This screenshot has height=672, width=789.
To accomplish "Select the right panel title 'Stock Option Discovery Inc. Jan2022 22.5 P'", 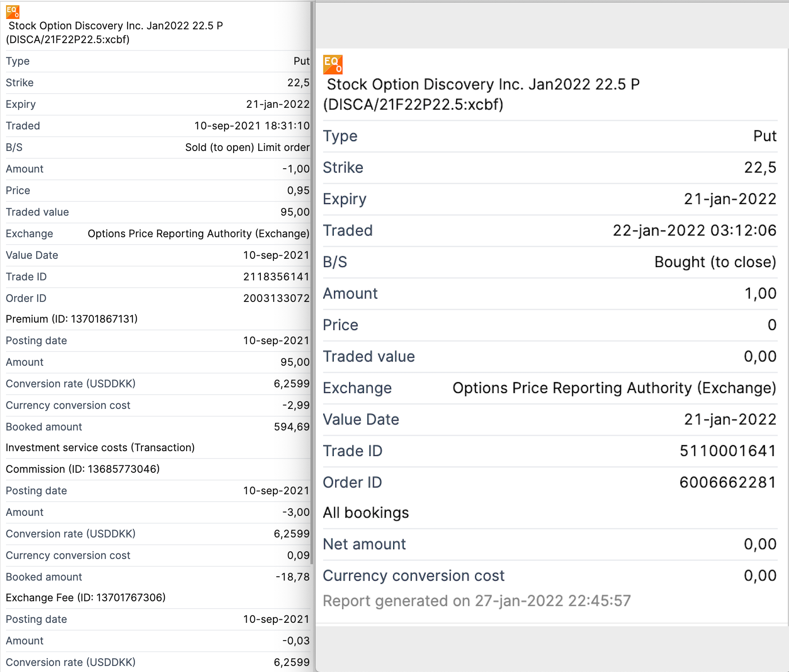I will tap(483, 85).
